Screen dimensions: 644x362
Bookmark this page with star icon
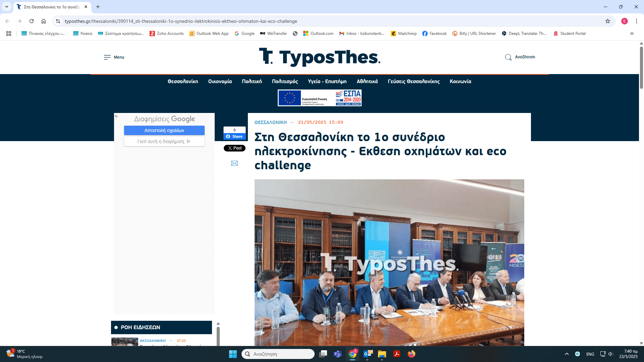pos(607,21)
